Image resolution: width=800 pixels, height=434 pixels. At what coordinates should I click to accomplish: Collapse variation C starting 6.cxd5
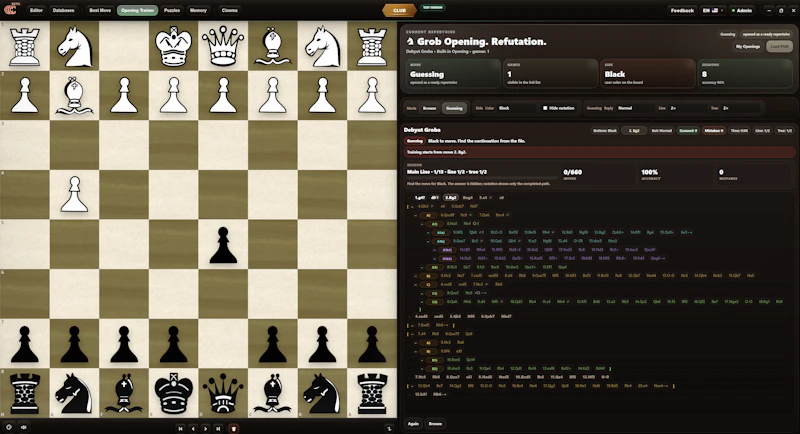[x=416, y=285]
